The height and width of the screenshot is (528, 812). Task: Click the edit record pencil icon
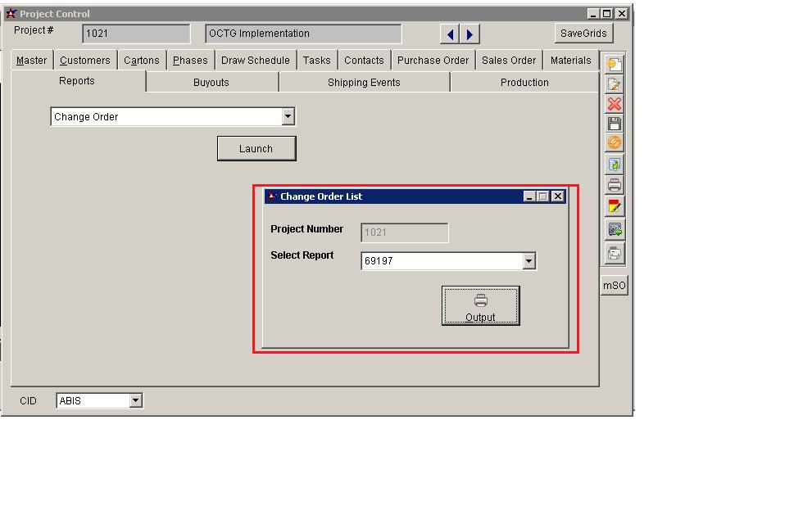614,84
